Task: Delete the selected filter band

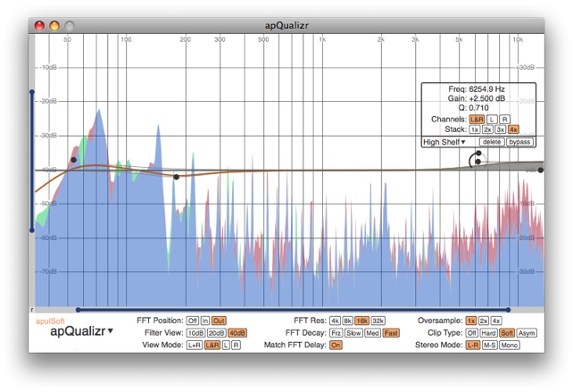Action: tap(492, 142)
